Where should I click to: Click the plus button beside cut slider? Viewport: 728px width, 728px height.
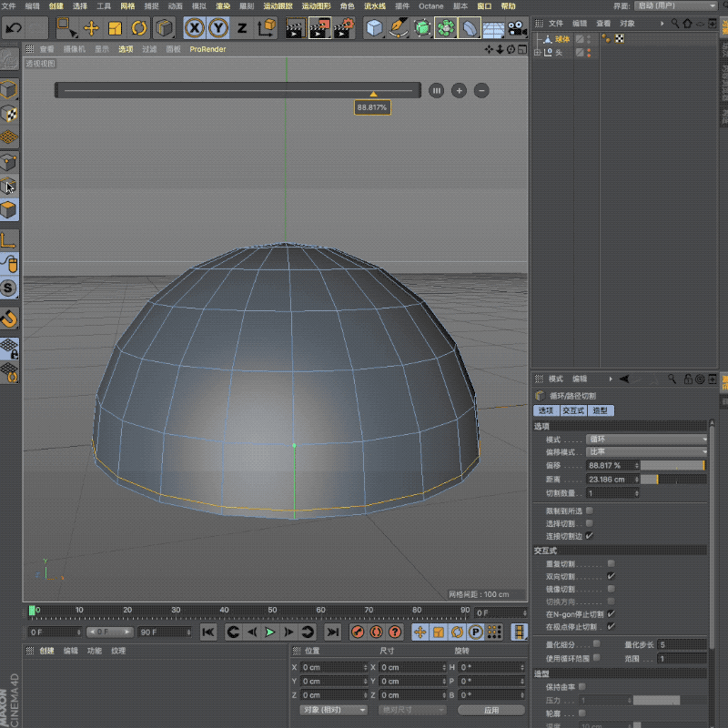(x=459, y=90)
